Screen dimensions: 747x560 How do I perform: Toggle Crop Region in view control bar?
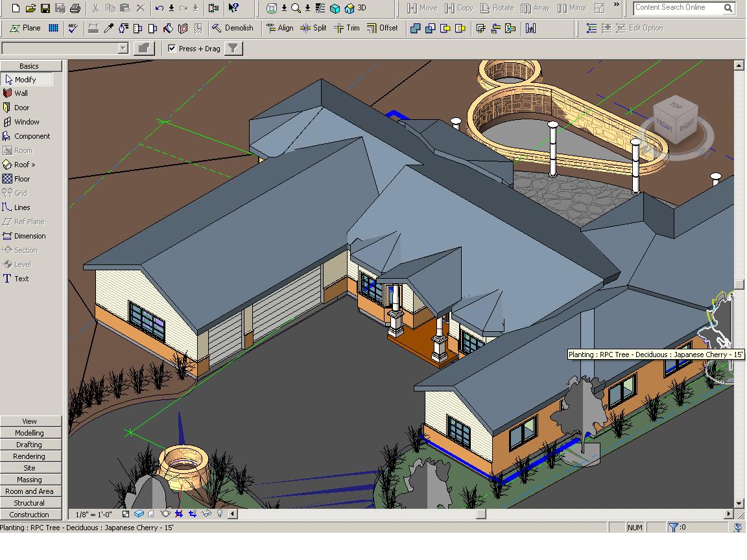tap(179, 514)
